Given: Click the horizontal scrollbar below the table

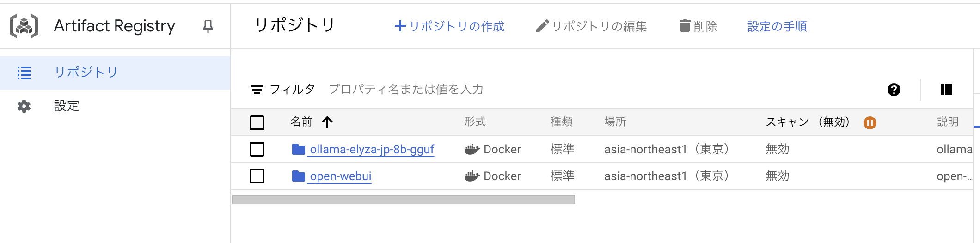Looking at the screenshot, I should [x=403, y=200].
